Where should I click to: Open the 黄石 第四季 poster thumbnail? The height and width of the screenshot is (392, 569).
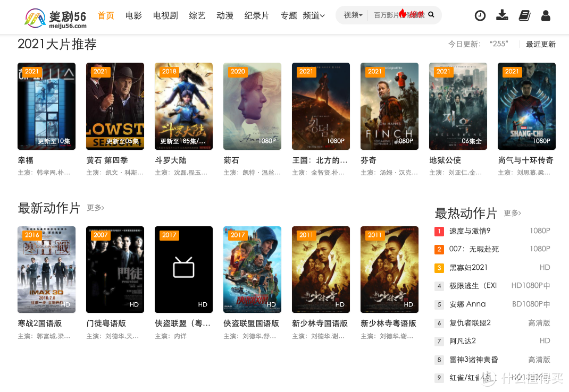click(x=115, y=106)
